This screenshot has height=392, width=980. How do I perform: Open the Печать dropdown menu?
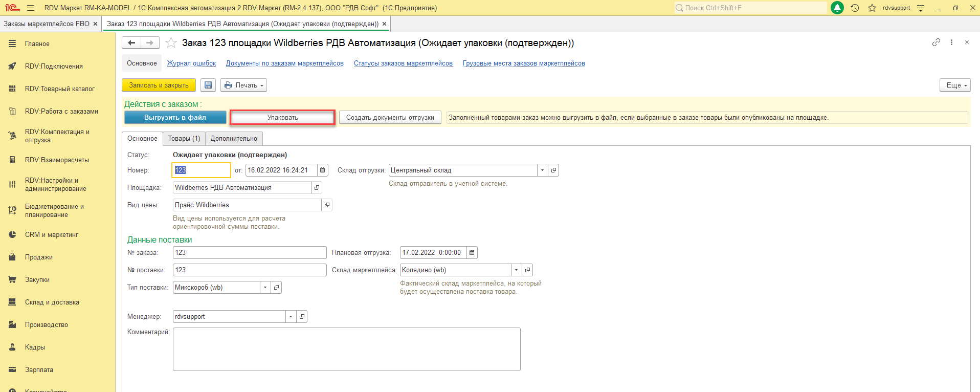(244, 85)
